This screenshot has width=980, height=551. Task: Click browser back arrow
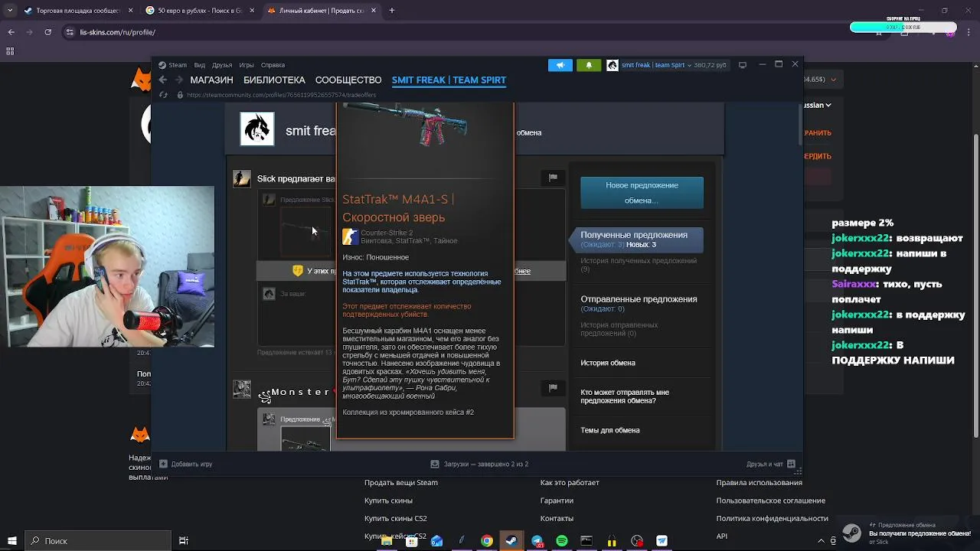click(11, 32)
